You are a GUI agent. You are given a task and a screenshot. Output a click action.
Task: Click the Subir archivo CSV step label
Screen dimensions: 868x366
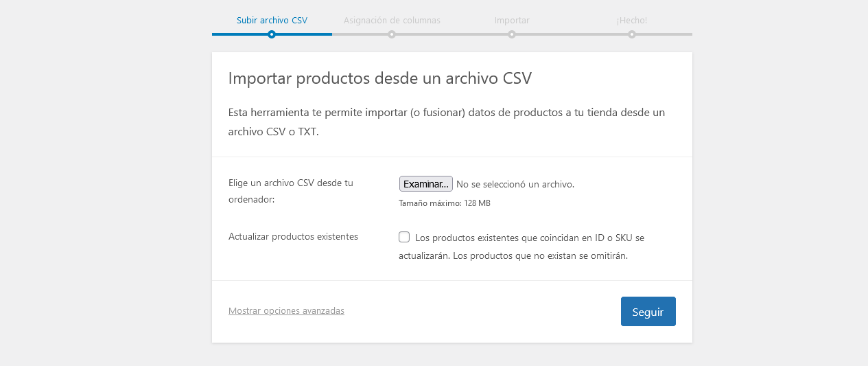click(272, 21)
